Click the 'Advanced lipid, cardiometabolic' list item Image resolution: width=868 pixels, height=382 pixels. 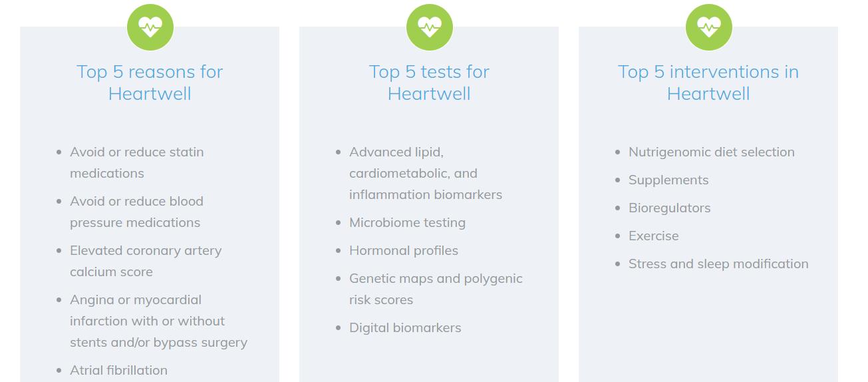tap(425, 173)
